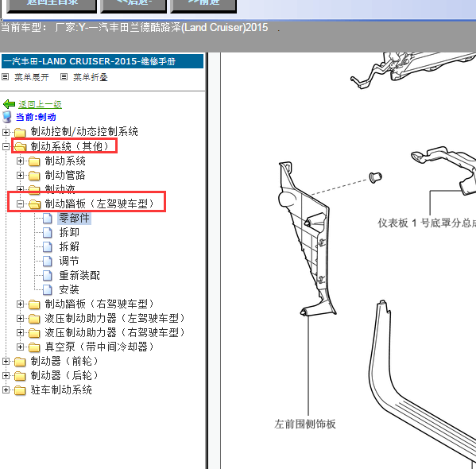
Task: Click the vertical divider between tree and diagram
Action: (207, 261)
